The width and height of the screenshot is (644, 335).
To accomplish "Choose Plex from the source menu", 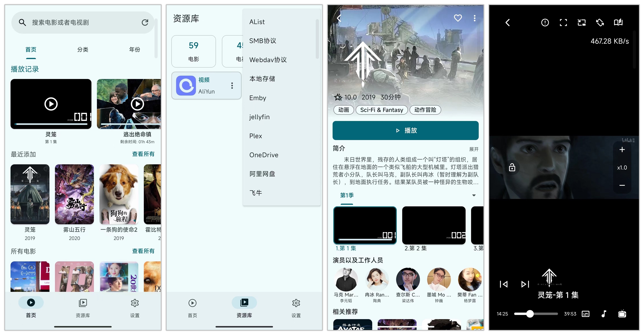I will point(282,136).
